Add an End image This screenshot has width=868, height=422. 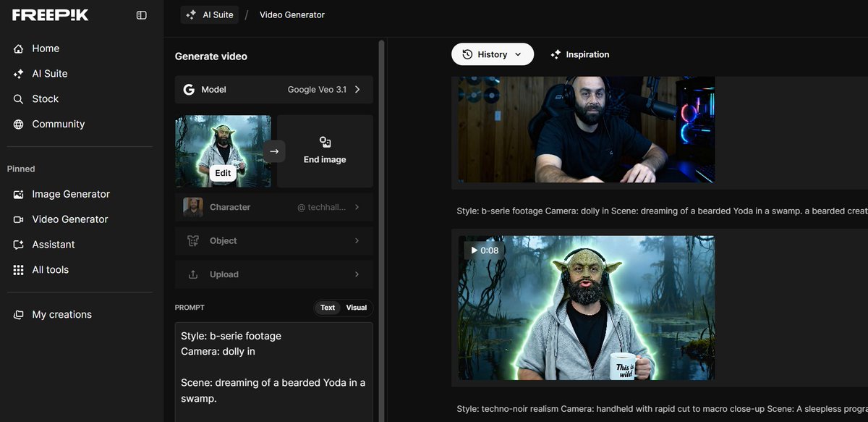point(325,151)
